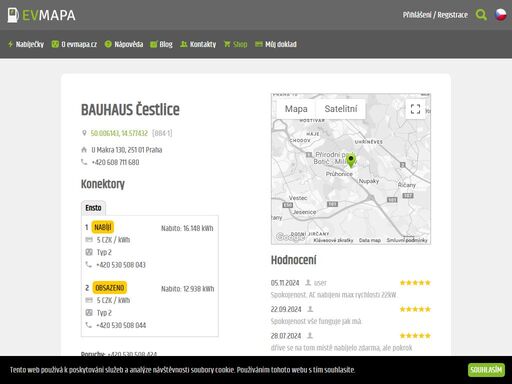Open the Ensto connectors tab
Viewport: 512px width, 384px height.
pyautogui.click(x=93, y=208)
